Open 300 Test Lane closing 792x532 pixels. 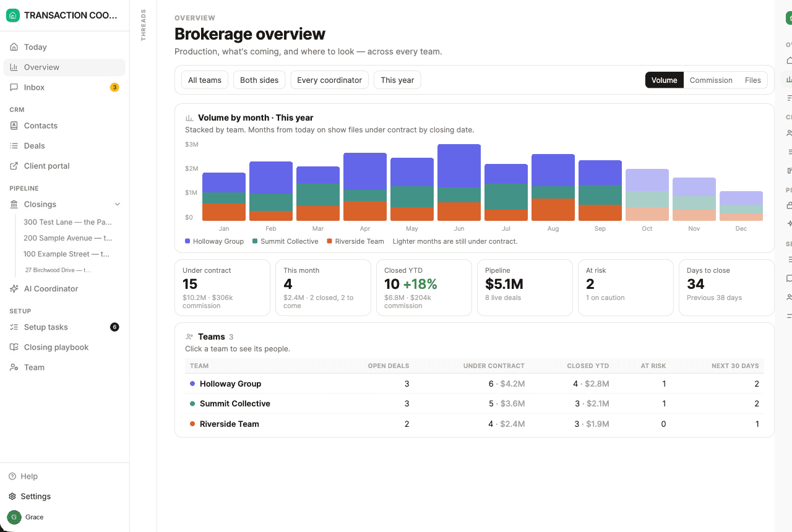click(68, 222)
